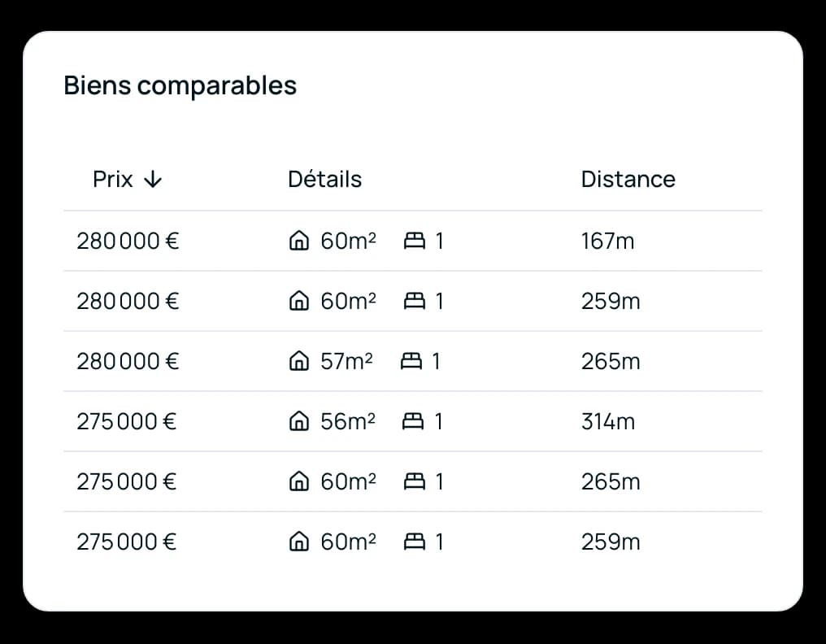Open the 275 000 € listing at 265m
Image resolution: width=826 pixels, height=644 pixels.
(412, 481)
